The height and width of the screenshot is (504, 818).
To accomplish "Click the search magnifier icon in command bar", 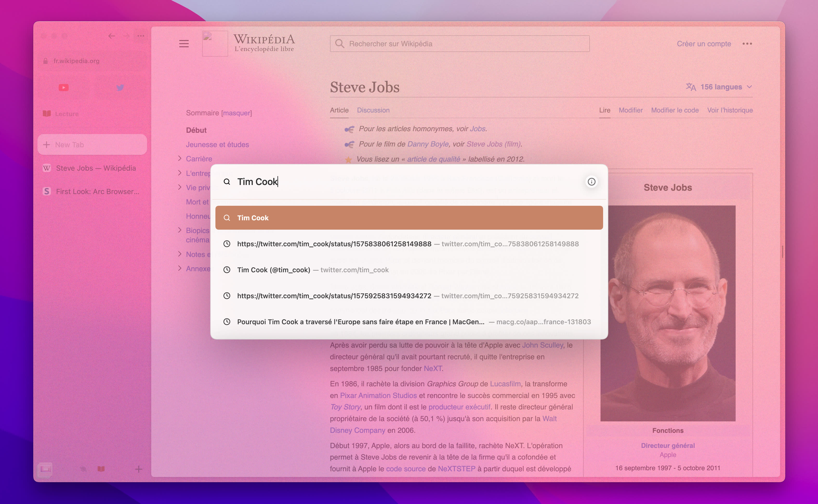I will click(227, 182).
